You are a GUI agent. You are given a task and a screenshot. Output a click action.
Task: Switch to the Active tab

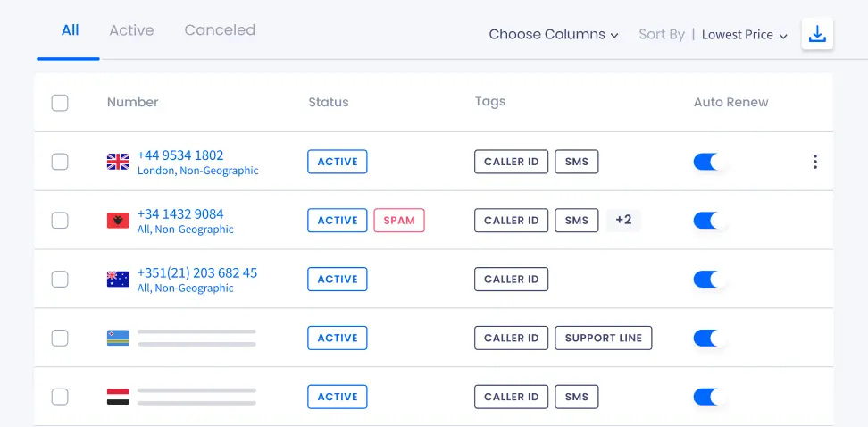(131, 29)
